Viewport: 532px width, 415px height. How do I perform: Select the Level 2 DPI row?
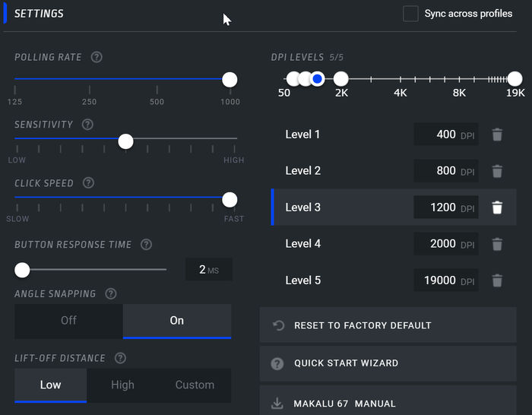pos(342,171)
